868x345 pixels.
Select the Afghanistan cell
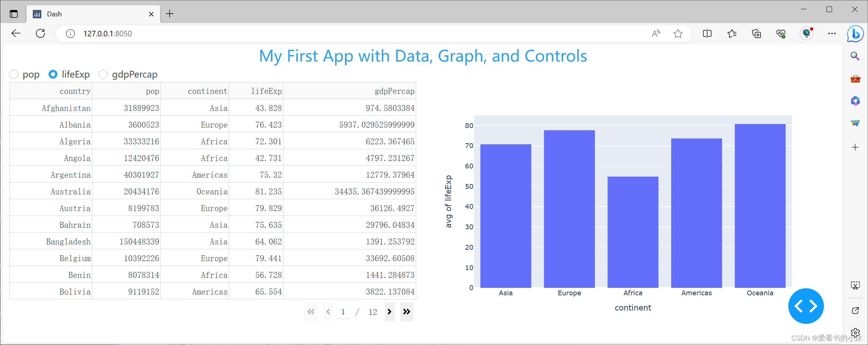(x=51, y=108)
